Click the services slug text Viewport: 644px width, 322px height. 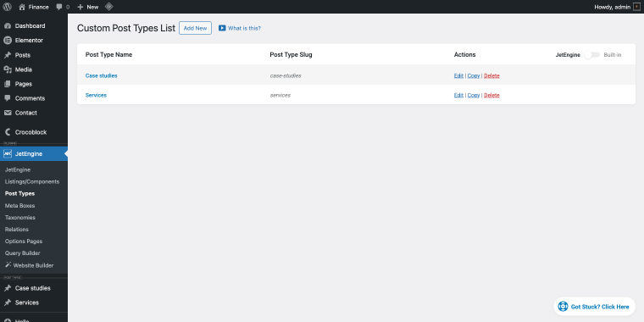[x=280, y=95]
